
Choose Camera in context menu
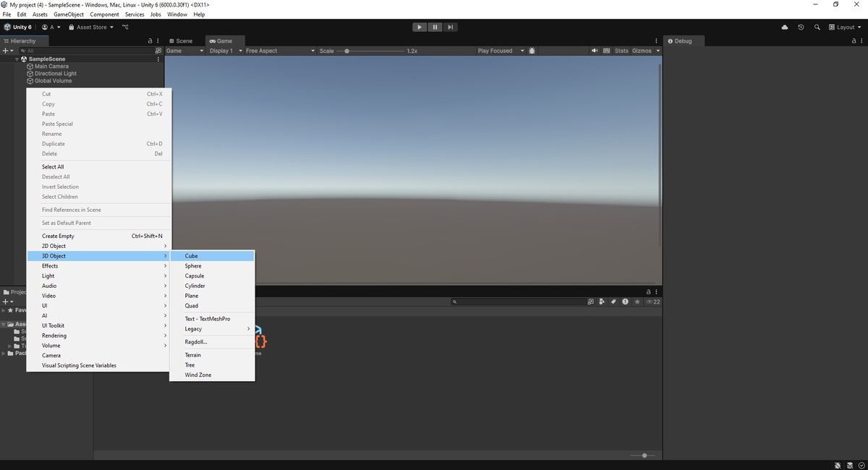98,355
